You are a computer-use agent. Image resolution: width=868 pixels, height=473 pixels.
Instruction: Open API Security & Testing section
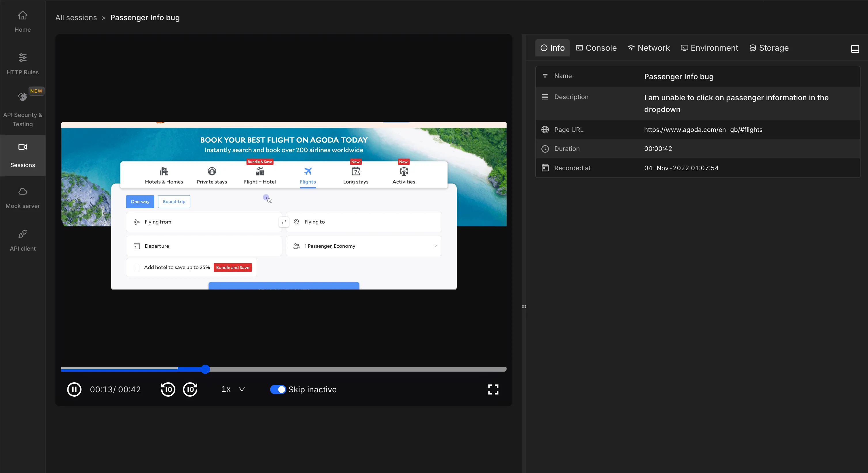22,109
